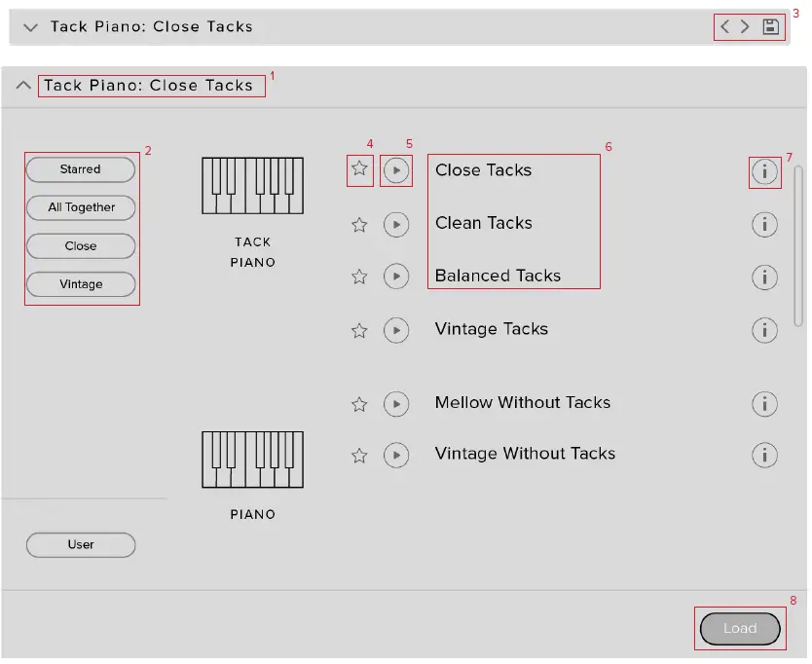Choose the Vintage filter category
The height and width of the screenshot is (664, 812).
[x=81, y=284]
